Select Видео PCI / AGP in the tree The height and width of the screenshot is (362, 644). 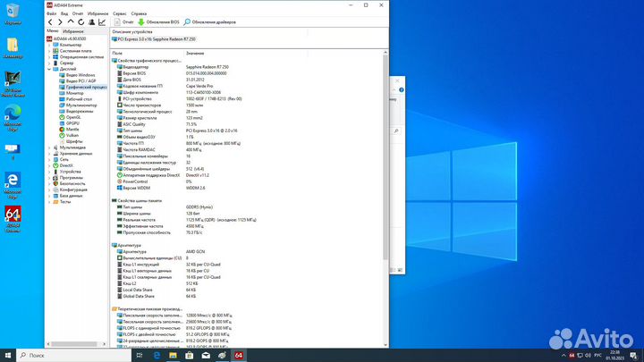point(80,81)
